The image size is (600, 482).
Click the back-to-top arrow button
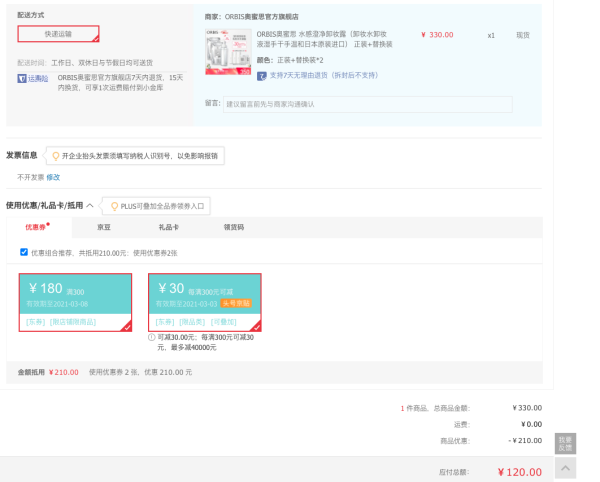pyautogui.click(x=565, y=468)
